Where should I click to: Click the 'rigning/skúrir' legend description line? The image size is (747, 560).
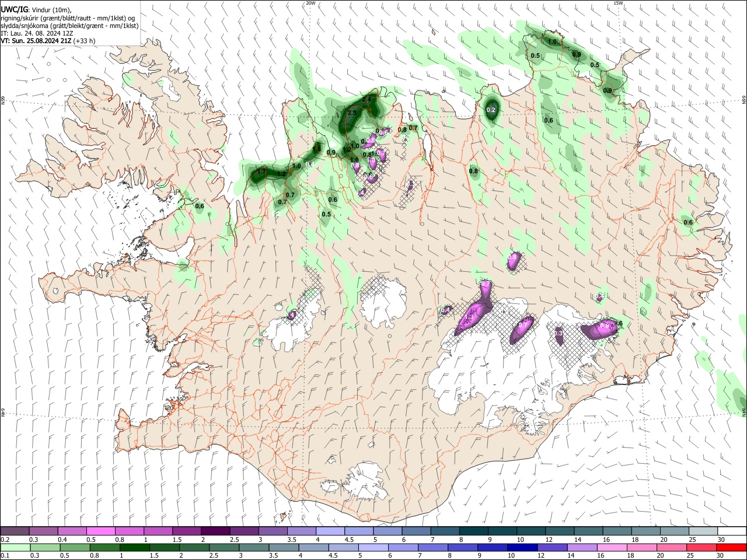click(68, 18)
